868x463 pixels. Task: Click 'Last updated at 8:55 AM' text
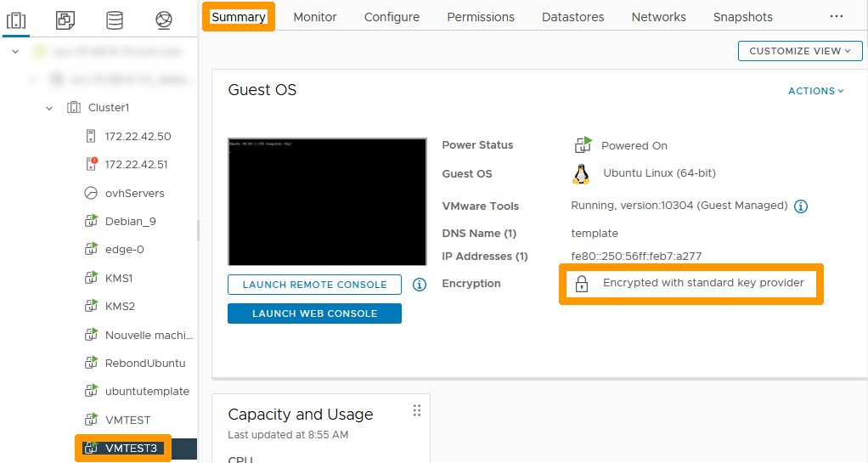pos(288,435)
